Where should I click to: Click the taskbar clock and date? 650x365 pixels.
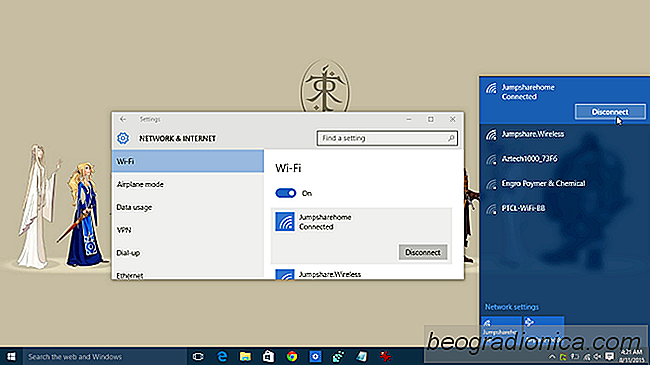tap(631, 356)
